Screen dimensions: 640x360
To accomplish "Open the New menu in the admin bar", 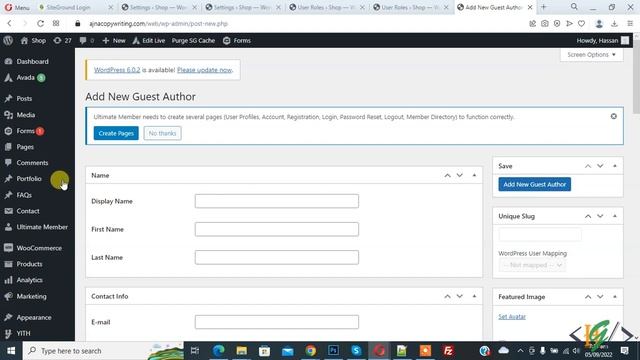I will click(x=114, y=40).
